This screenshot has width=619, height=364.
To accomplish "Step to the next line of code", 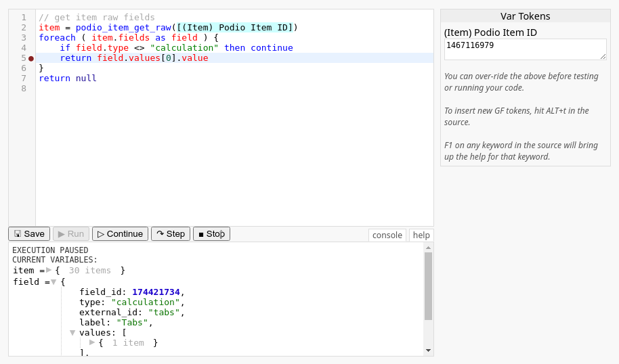I will (x=171, y=234).
